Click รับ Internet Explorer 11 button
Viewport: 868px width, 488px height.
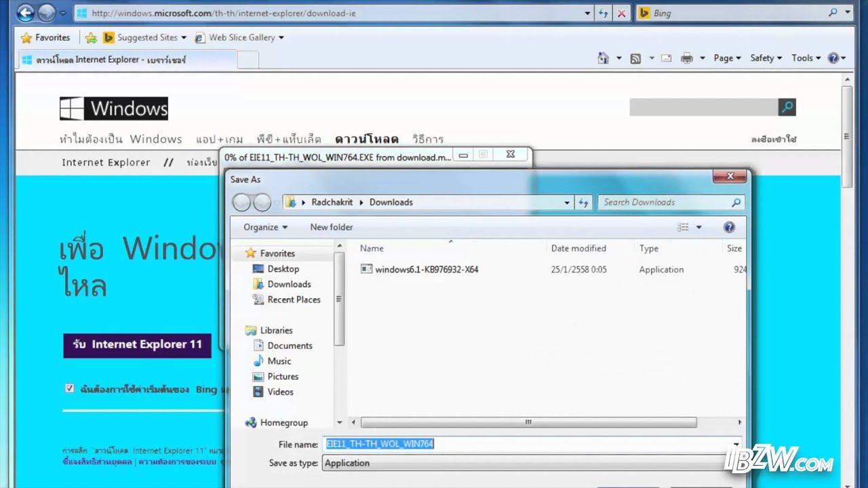[137, 345]
